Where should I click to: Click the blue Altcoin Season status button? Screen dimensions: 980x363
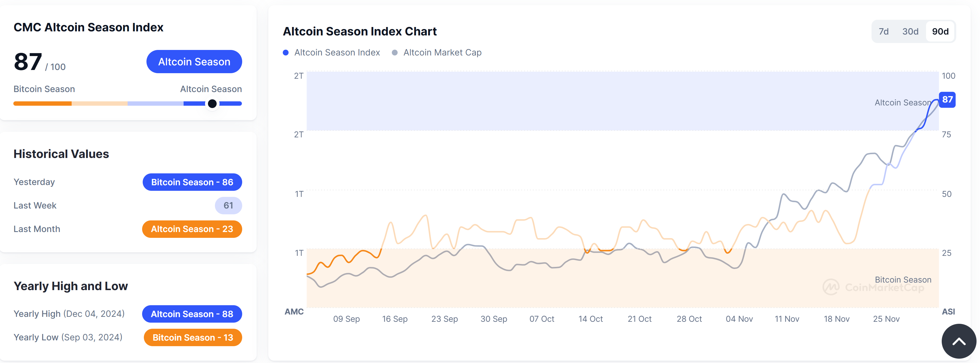tap(194, 62)
